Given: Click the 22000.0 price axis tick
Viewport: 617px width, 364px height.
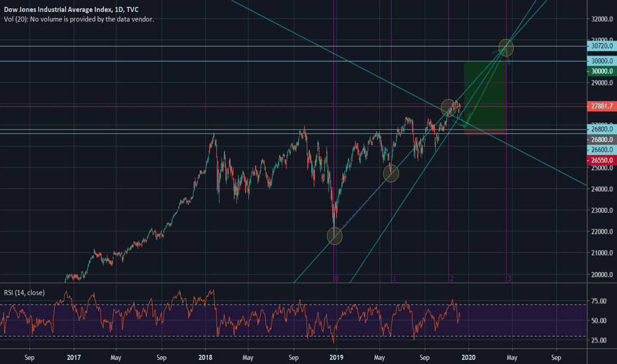Looking at the screenshot, I should click(x=602, y=232).
